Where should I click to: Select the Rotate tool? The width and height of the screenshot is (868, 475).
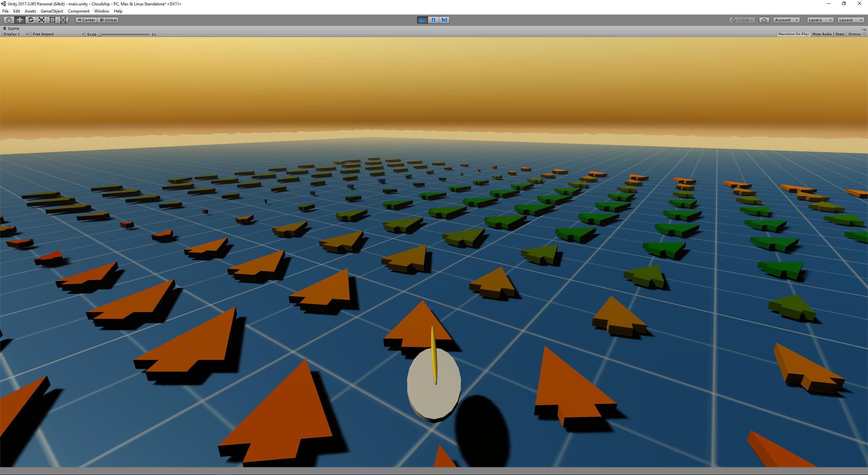31,20
